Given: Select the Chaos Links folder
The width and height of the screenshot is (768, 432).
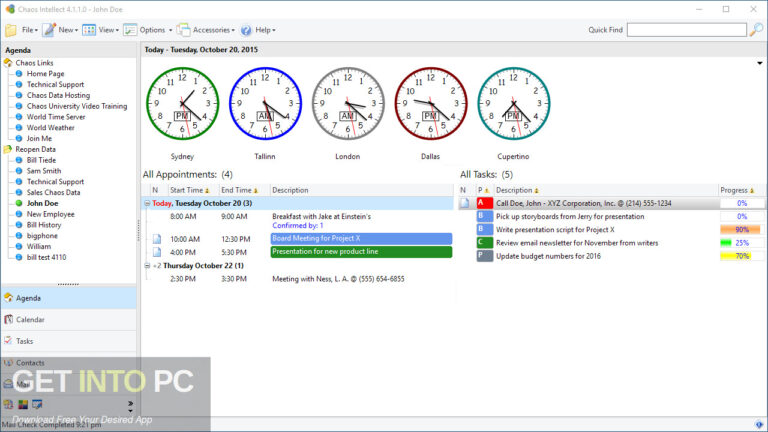Looking at the screenshot, I should click(x=34, y=63).
